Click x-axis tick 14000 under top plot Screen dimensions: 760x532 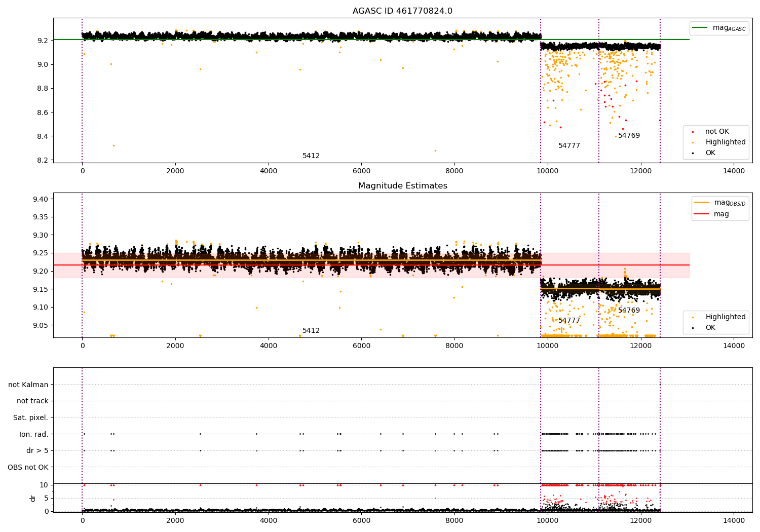[x=734, y=171]
